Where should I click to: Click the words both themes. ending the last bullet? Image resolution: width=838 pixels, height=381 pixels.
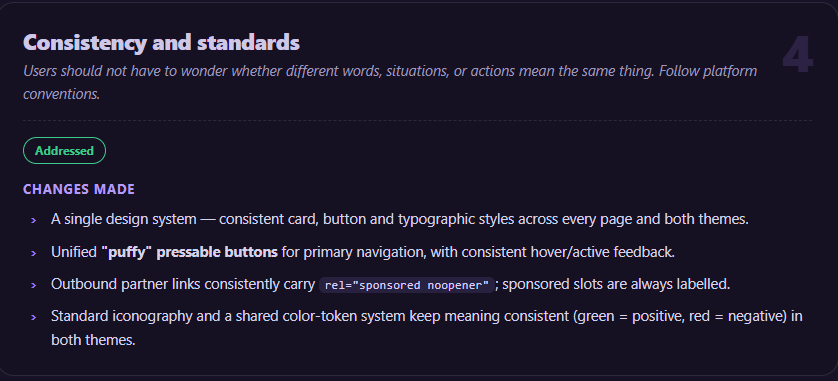point(93,340)
